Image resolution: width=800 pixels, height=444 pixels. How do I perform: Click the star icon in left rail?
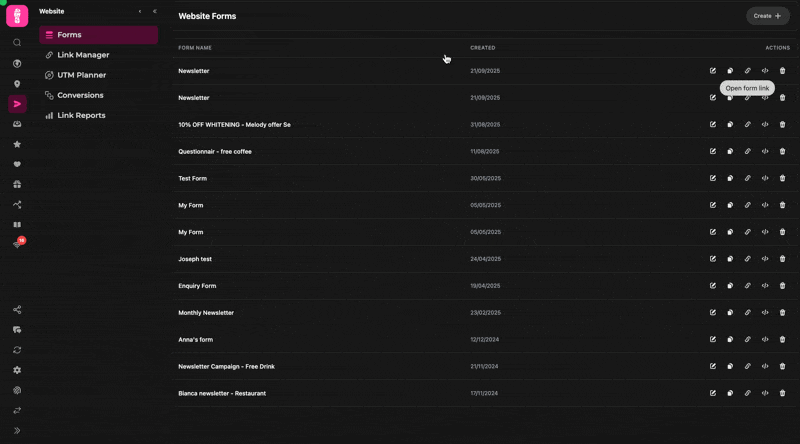tap(17, 144)
